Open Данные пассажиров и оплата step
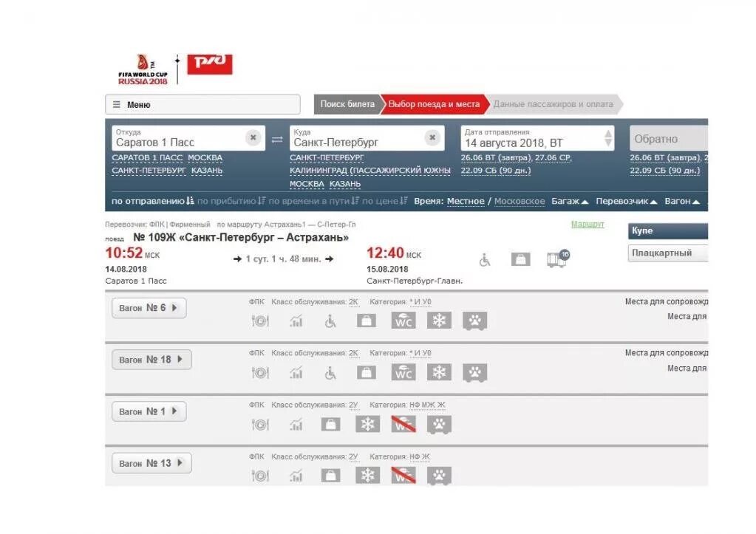The width and height of the screenshot is (756, 534). pos(553,104)
